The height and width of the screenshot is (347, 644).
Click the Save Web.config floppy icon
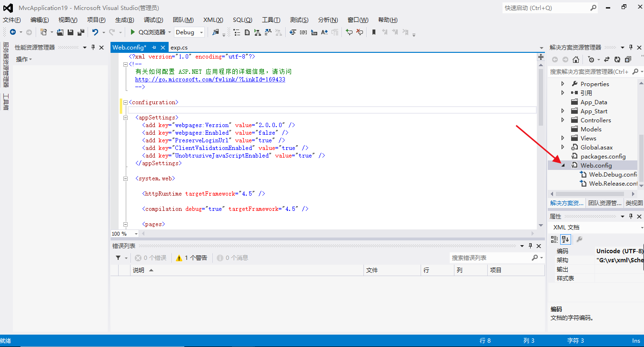coord(70,32)
